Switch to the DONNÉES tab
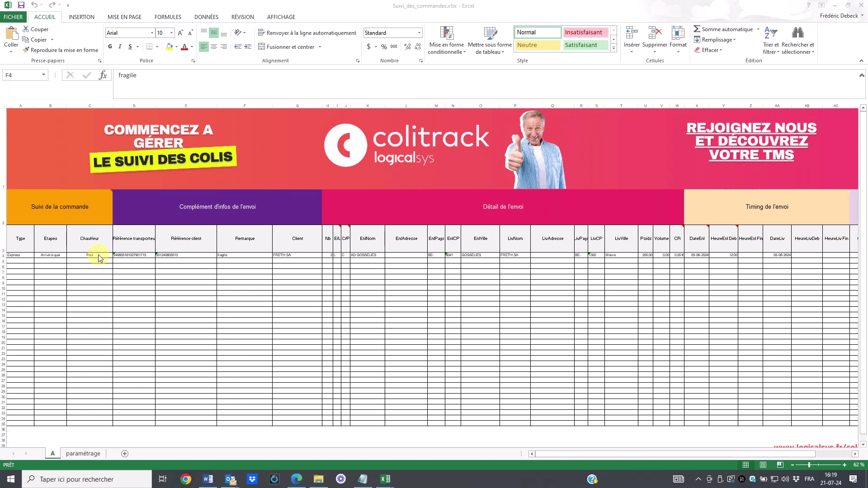This screenshot has width=868, height=488. (x=206, y=17)
